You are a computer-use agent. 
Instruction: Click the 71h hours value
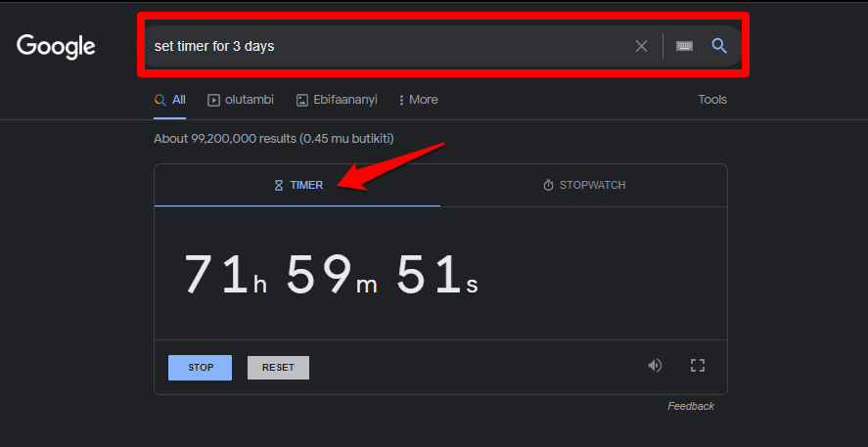click(x=225, y=274)
